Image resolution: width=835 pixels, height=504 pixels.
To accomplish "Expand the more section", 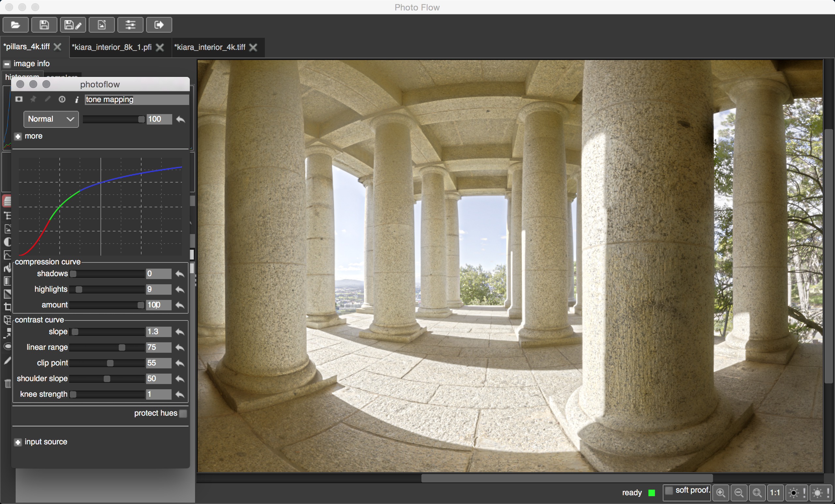I will 18,136.
